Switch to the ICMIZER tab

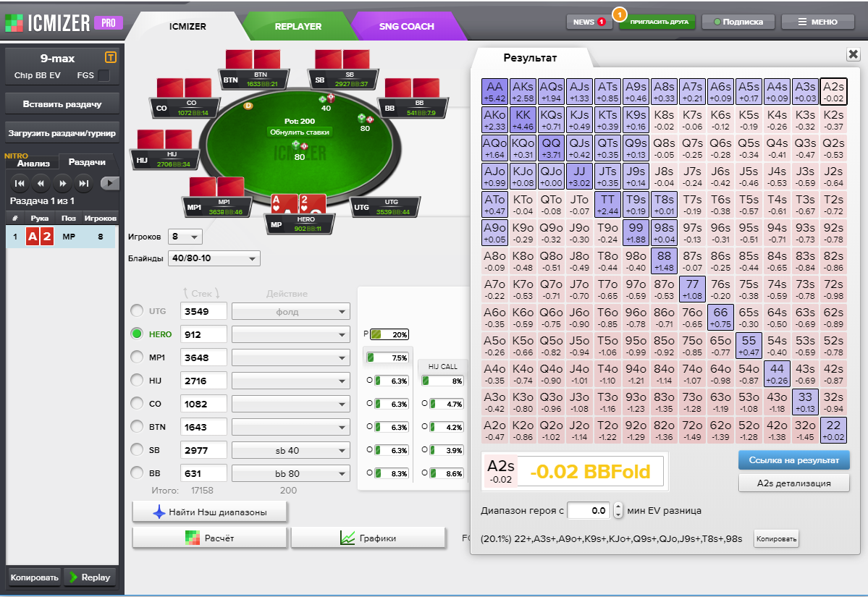coord(187,26)
